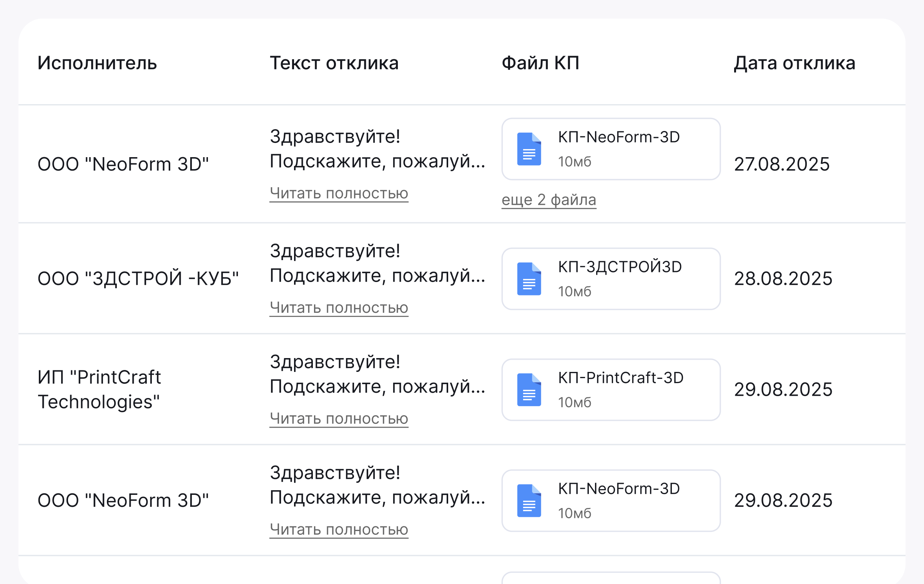
Task: Click the document icon for КП-PrintCraft-3D file
Action: tap(529, 390)
